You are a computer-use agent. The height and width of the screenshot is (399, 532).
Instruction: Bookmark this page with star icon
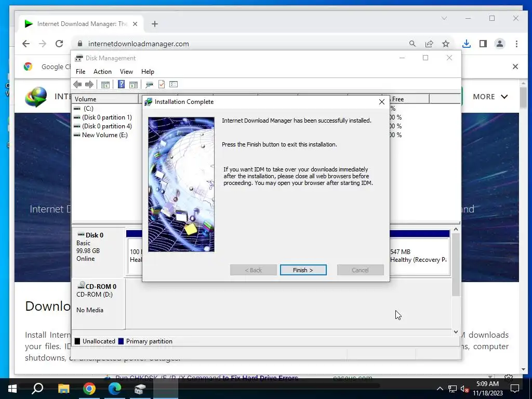(446, 44)
